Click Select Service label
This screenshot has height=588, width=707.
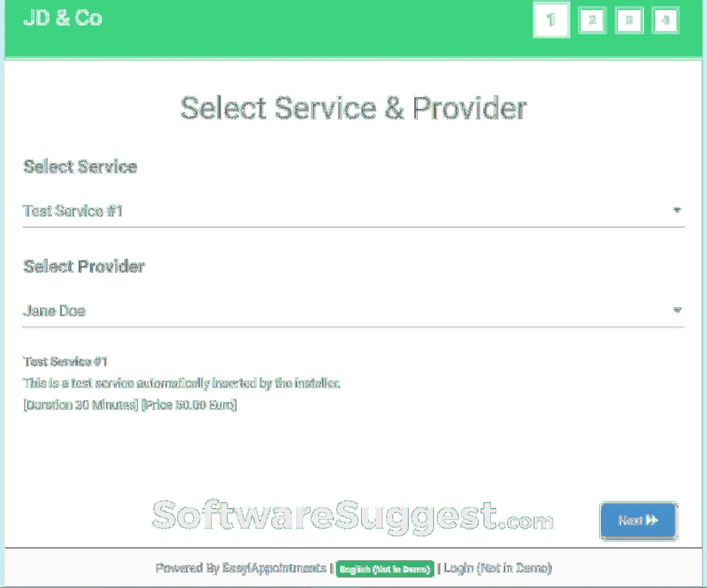pos(80,167)
